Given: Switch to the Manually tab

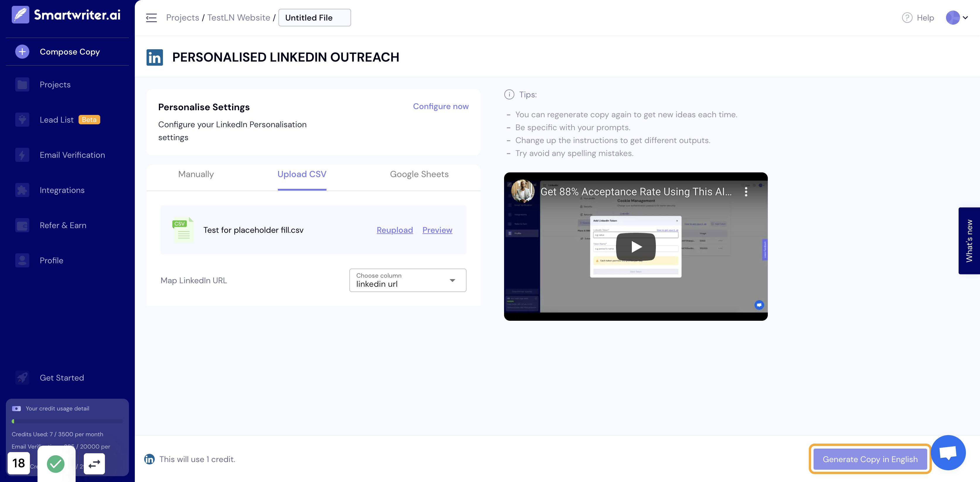Looking at the screenshot, I should coord(196,174).
